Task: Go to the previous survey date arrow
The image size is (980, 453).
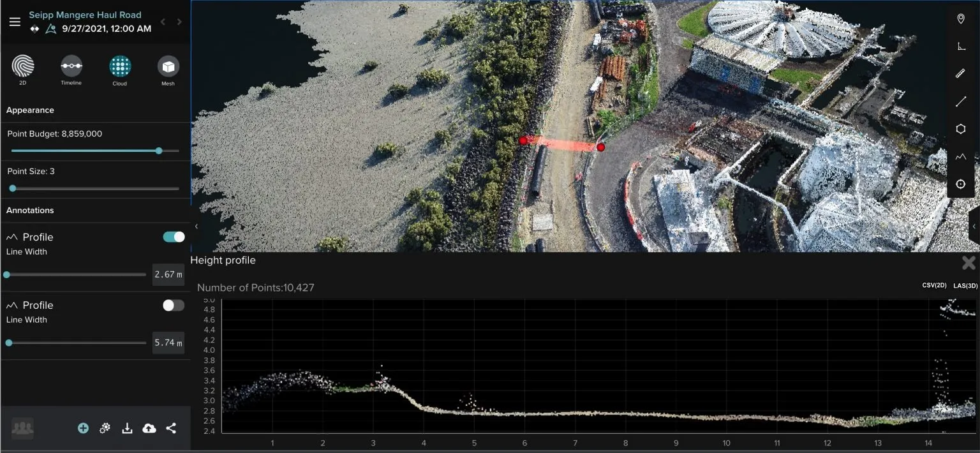Action: coord(163,22)
